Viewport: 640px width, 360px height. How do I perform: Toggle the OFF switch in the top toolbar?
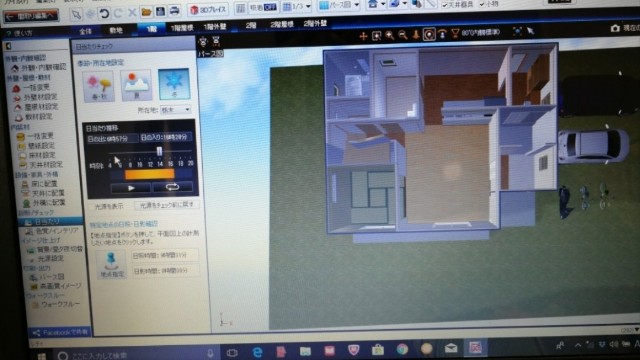(269, 7)
